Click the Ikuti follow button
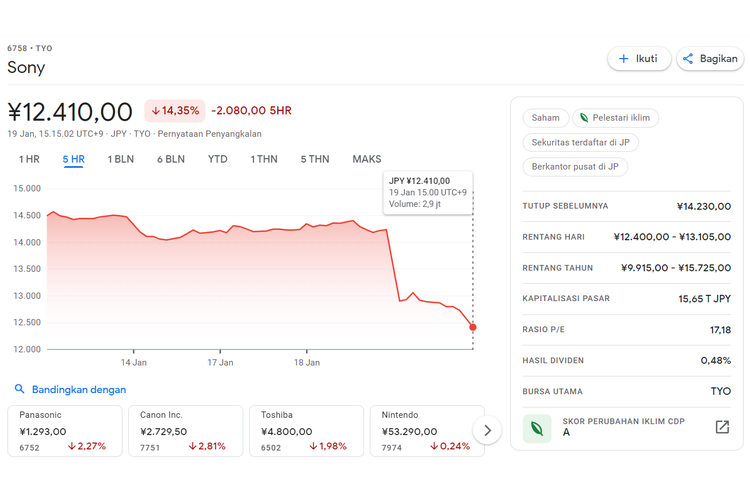The width and height of the screenshot is (750, 500). (639, 59)
